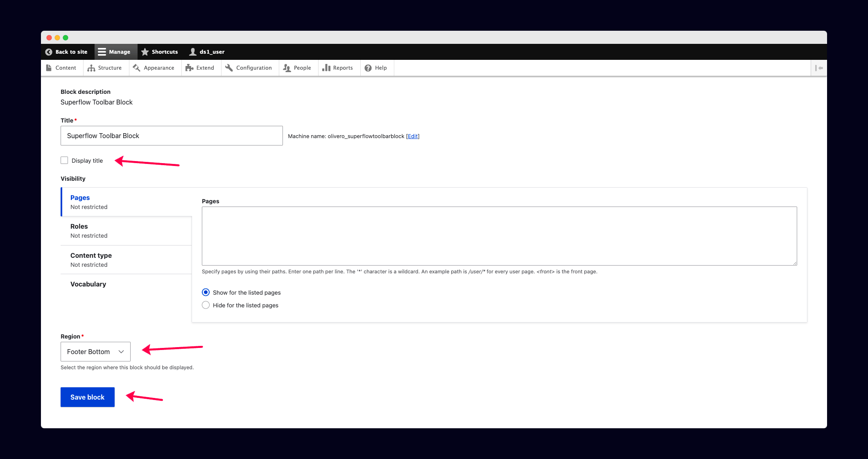Open the ds1_user account label

[x=212, y=52]
